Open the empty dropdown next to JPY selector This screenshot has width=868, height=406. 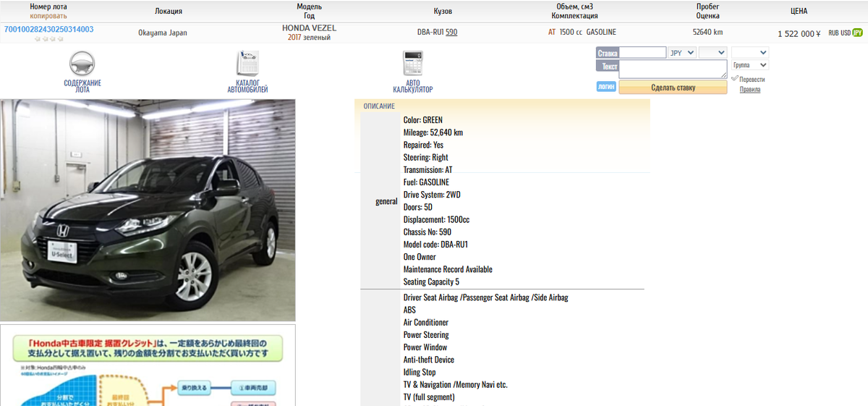[712, 53]
